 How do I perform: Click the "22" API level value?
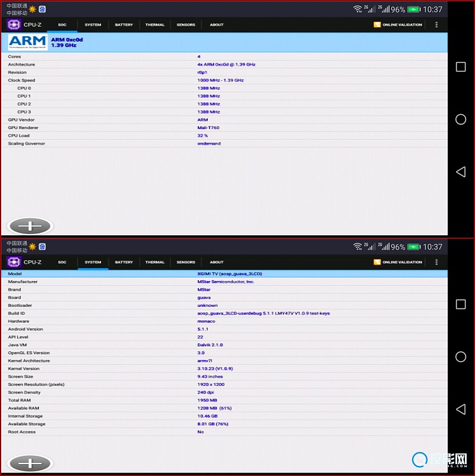(200, 337)
